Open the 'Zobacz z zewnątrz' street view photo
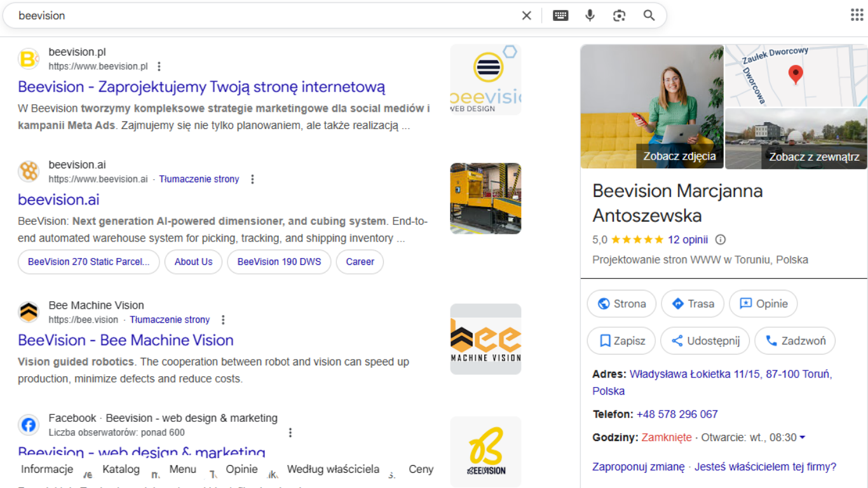The image size is (868, 488). [796, 139]
